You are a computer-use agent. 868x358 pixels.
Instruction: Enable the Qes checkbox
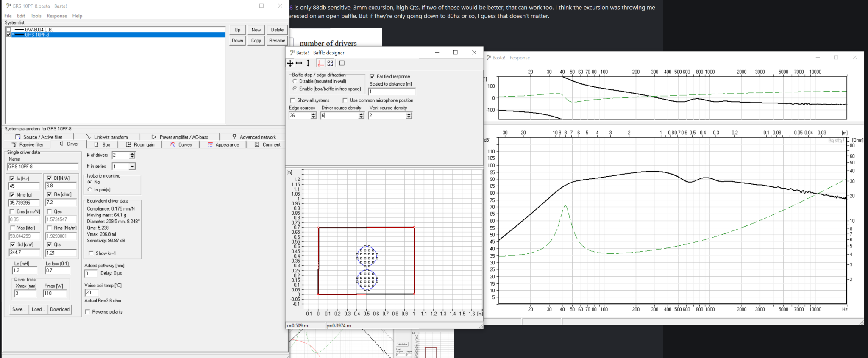pos(49,211)
